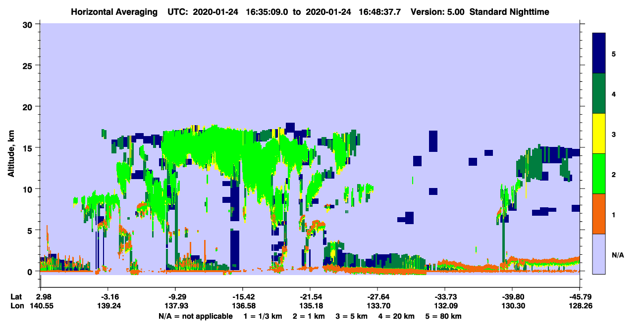Click the colorbar label 5

[x=614, y=53]
